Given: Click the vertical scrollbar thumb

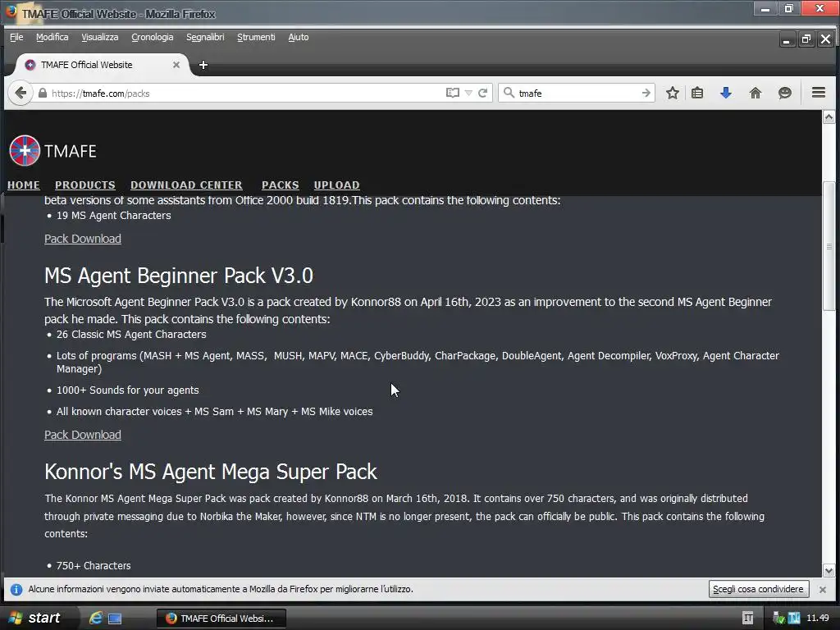Looking at the screenshot, I should coord(829,246).
